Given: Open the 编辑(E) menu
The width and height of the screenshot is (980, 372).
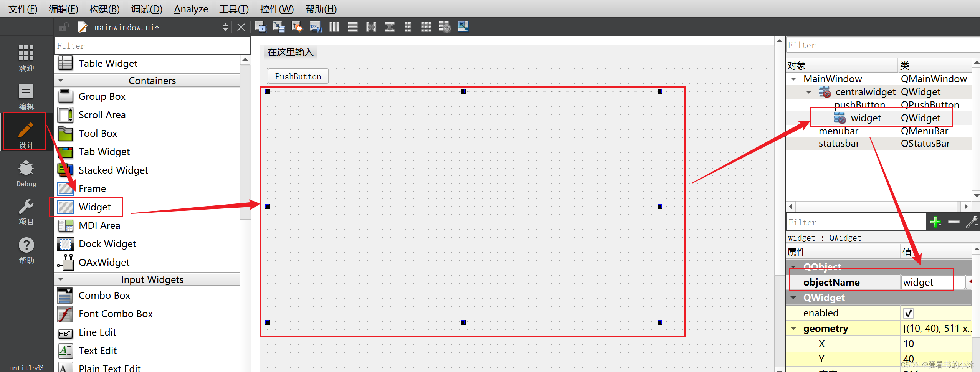Looking at the screenshot, I should (x=63, y=9).
